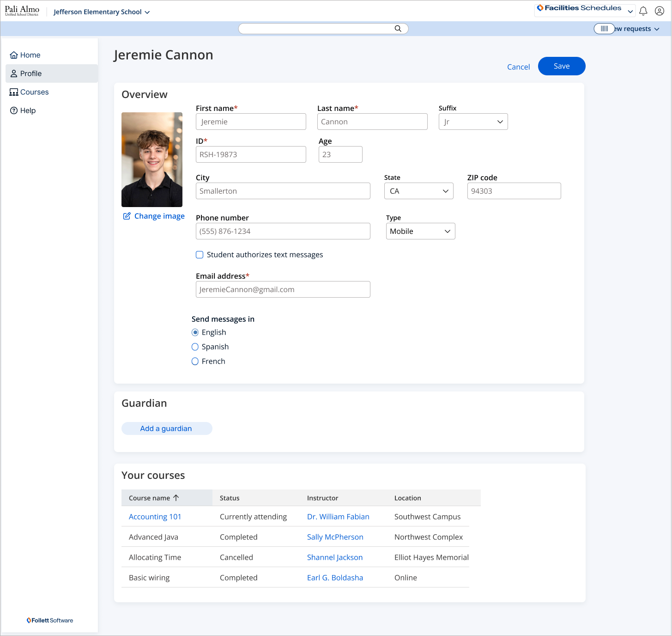Select Spanish for messages
672x636 pixels.
[195, 347]
